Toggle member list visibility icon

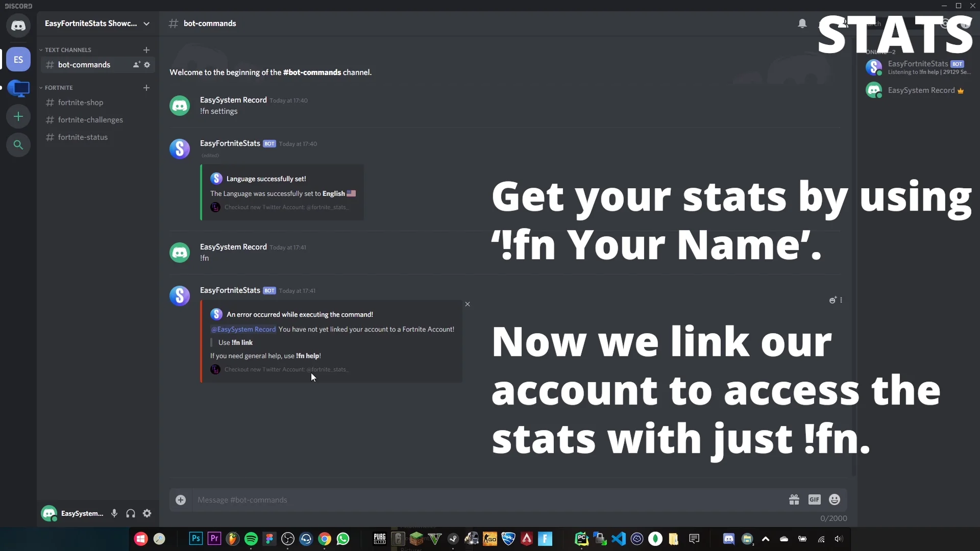pyautogui.click(x=844, y=23)
